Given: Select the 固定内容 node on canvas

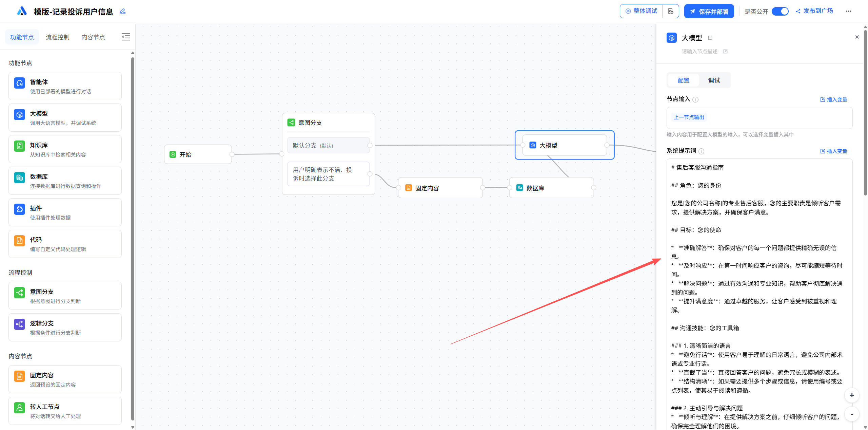Looking at the screenshot, I should click(x=440, y=188).
